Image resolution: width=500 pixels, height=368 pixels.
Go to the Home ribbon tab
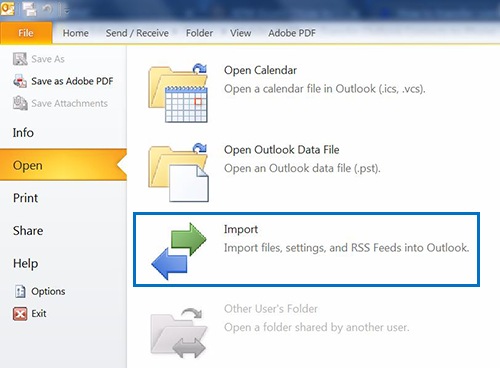pyautogui.click(x=76, y=33)
